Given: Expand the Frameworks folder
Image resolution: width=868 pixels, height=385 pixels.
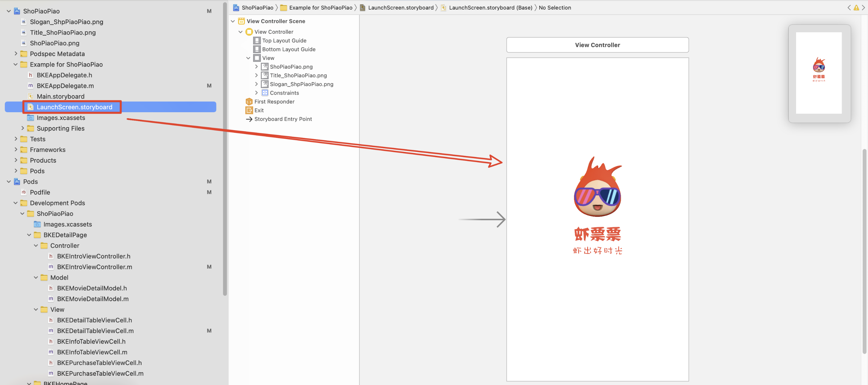Looking at the screenshot, I should tap(16, 150).
